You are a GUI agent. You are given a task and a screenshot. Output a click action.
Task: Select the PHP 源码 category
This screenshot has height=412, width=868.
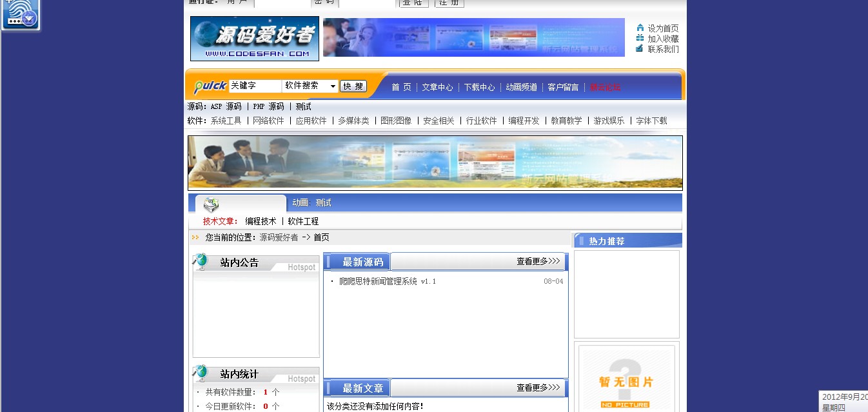click(268, 106)
